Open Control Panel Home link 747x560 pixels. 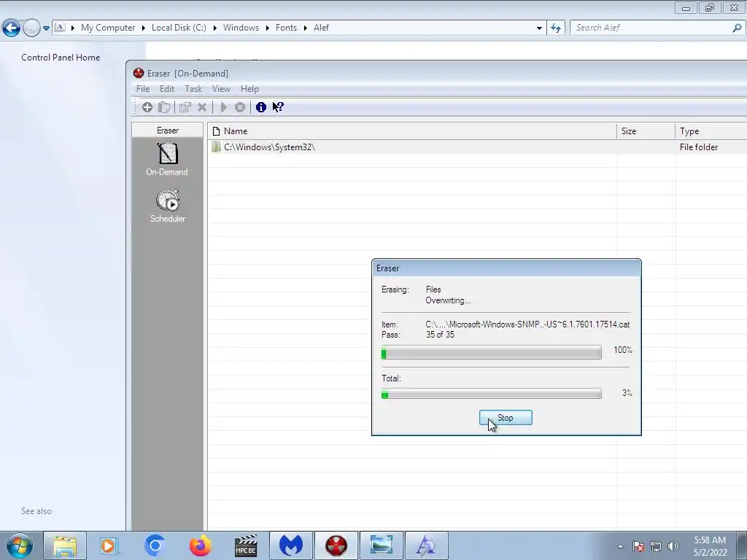pos(61,58)
